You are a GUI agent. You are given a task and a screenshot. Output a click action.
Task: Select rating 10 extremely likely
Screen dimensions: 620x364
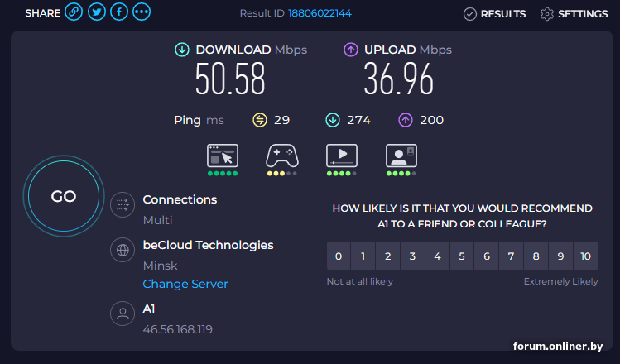click(585, 256)
